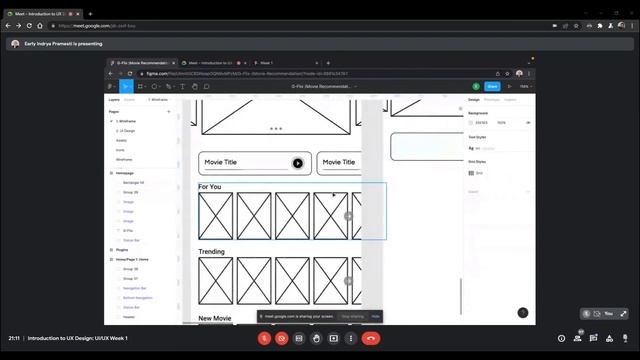Switch to Assets tab in Figma
Viewport: 640px width, 360px height.
point(129,100)
